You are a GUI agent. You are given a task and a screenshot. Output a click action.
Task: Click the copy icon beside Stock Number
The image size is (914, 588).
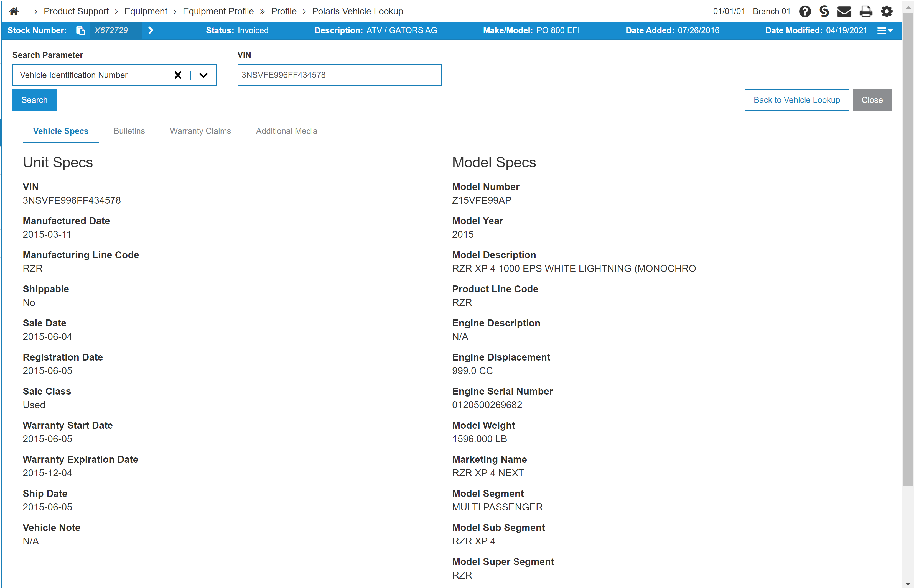click(x=80, y=30)
